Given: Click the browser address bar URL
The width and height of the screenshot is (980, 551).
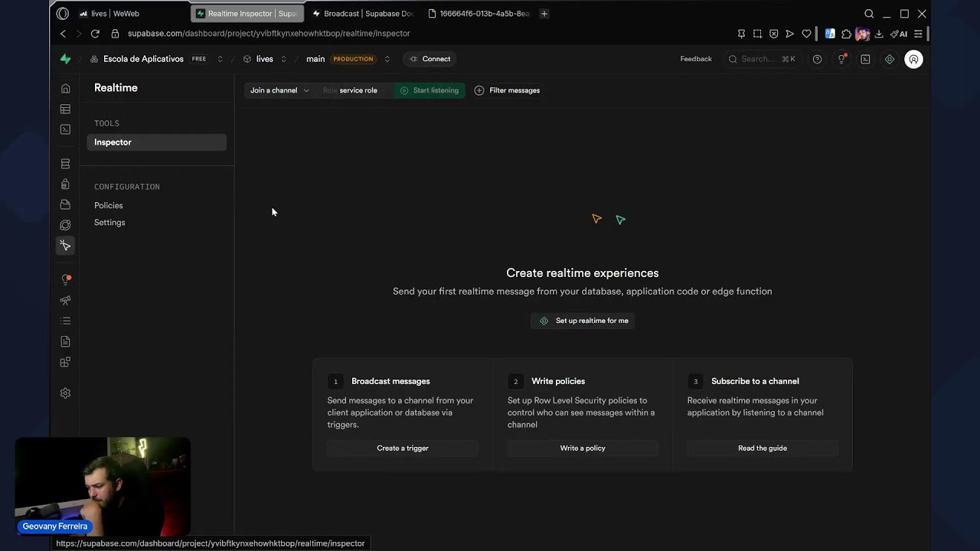Looking at the screenshot, I should point(269,34).
